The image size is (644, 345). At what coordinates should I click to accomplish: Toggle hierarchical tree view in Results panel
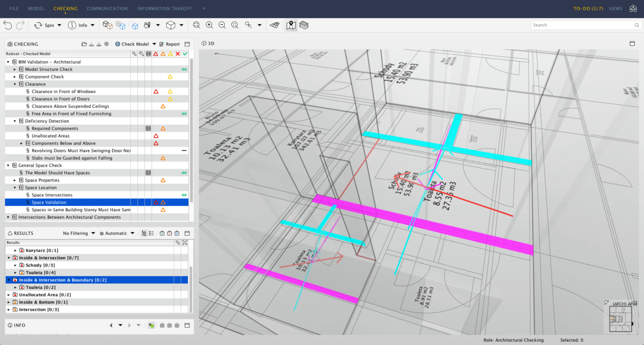(x=144, y=233)
